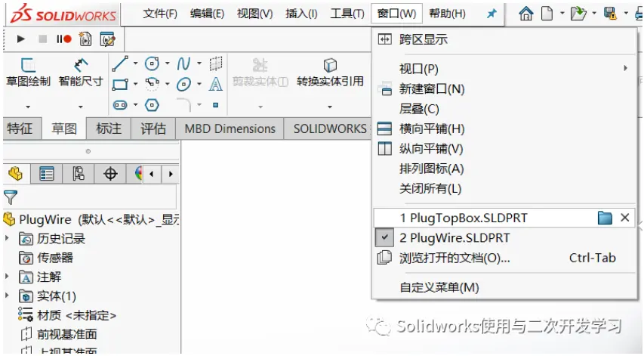Switch to the Evaluate (评估) tab
644x356 pixels.
pyautogui.click(x=153, y=128)
